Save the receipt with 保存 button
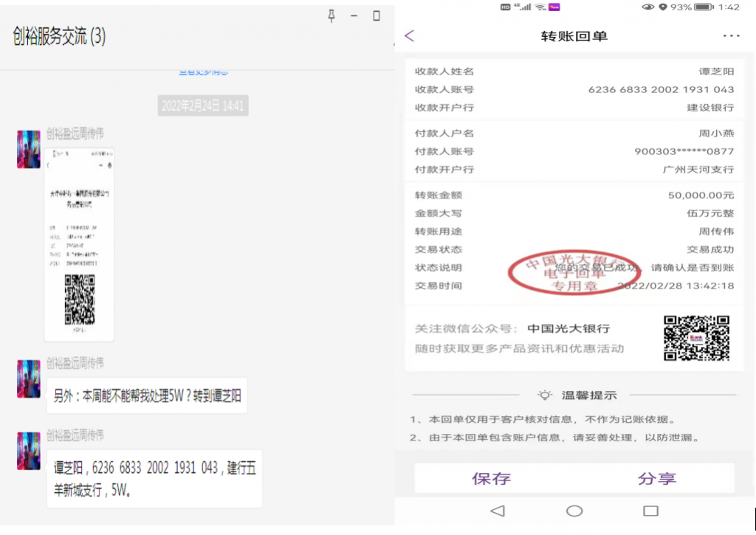The height and width of the screenshot is (535, 756). click(492, 478)
